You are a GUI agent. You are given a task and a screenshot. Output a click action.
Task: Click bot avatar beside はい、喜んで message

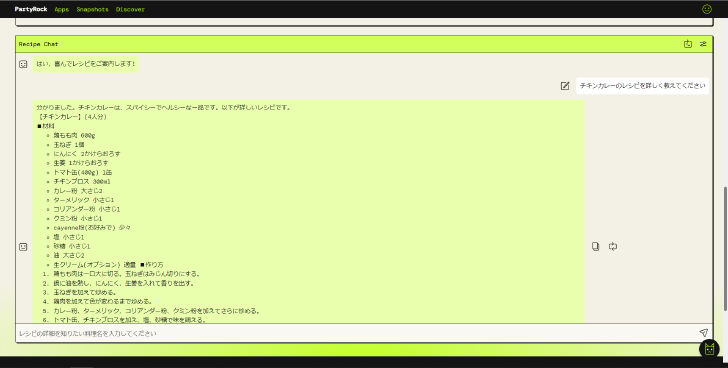[23, 64]
